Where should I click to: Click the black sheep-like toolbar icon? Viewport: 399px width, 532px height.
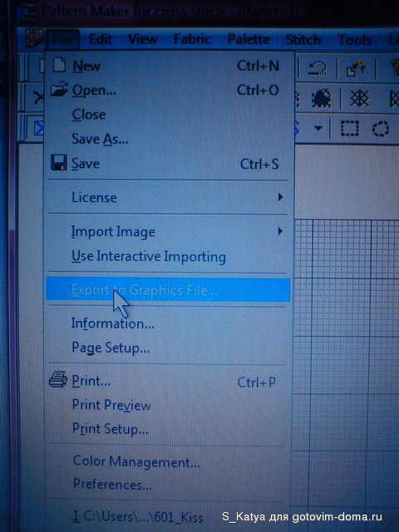pyautogui.click(x=321, y=98)
